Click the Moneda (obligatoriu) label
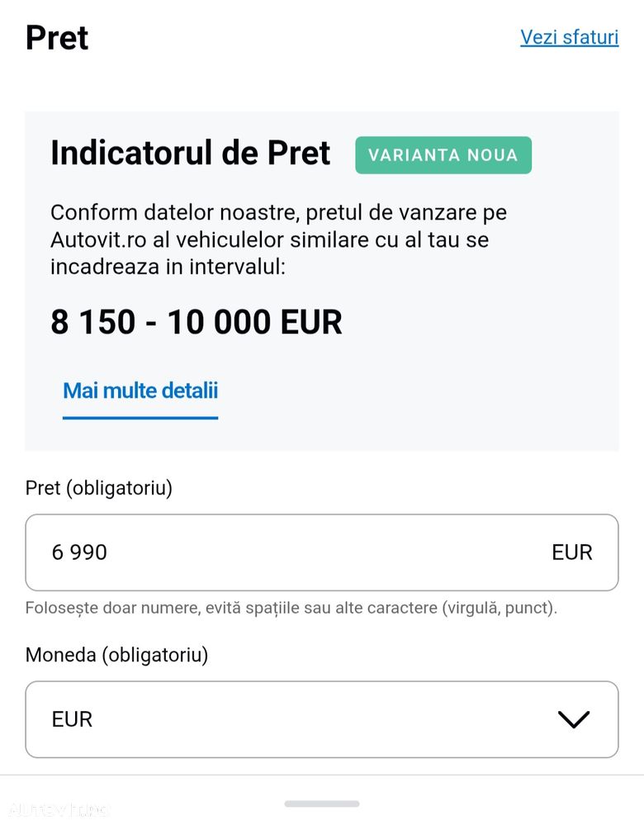This screenshot has height=825, width=644. point(116,655)
